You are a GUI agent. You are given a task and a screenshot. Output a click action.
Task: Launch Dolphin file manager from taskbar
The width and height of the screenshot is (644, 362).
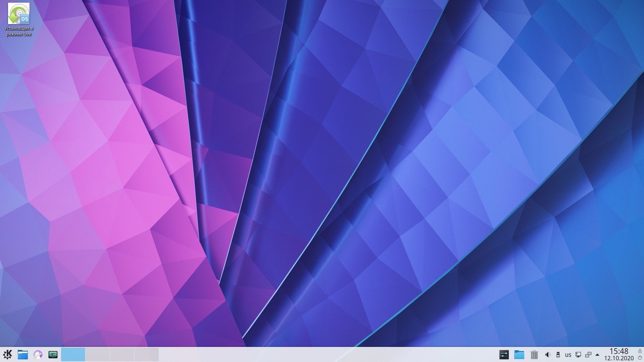(x=23, y=354)
